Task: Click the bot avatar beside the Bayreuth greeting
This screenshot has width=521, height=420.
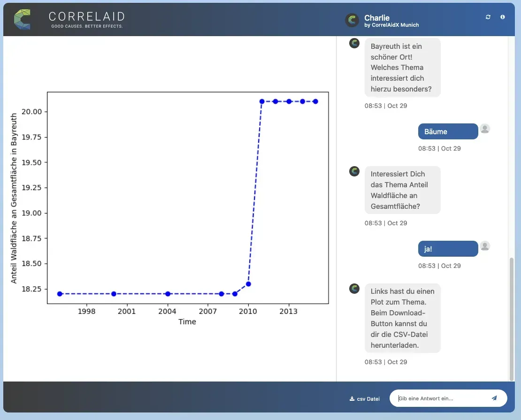Action: 353,43
